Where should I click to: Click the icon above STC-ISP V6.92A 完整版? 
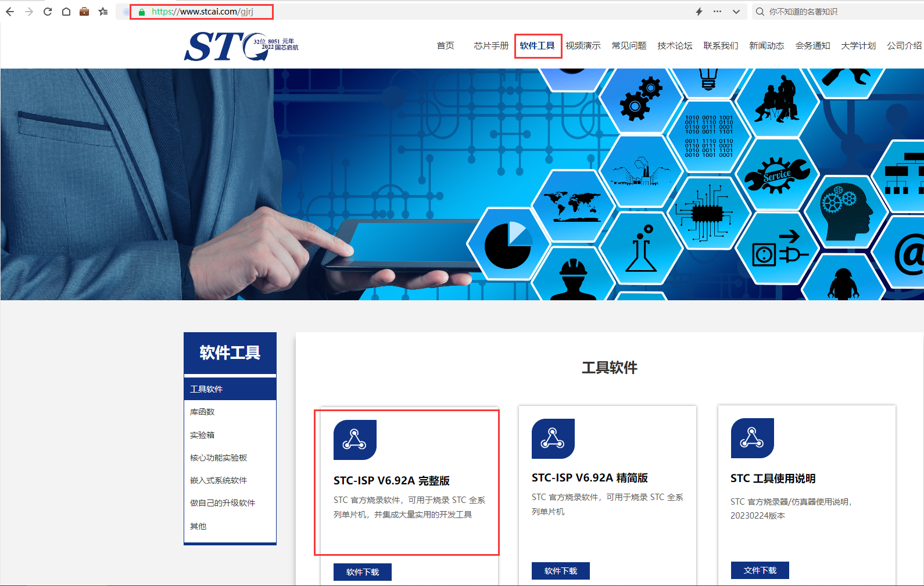click(x=355, y=440)
